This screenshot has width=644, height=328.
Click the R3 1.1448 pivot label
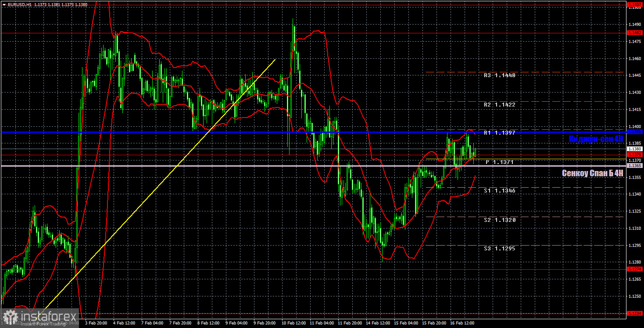click(x=500, y=75)
